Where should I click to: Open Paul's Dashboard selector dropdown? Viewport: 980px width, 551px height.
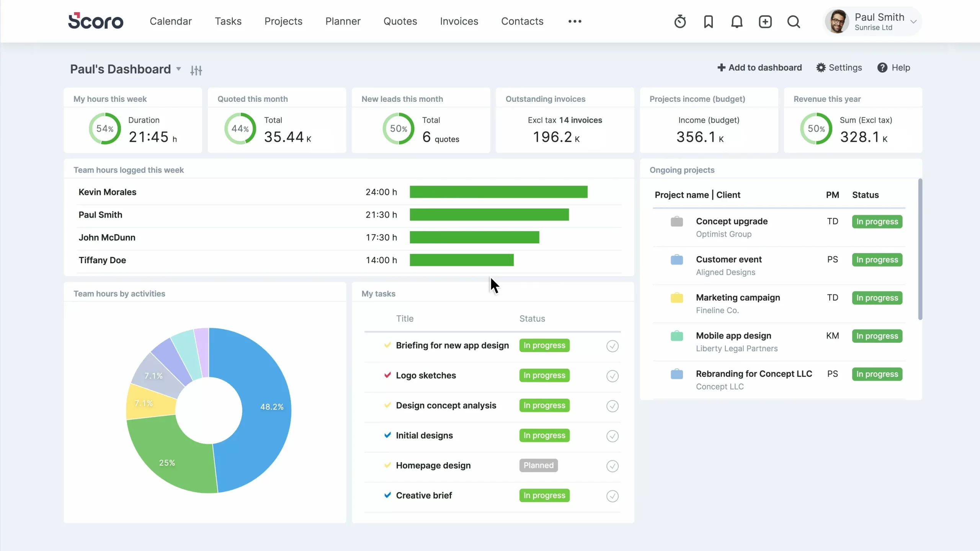coord(178,69)
